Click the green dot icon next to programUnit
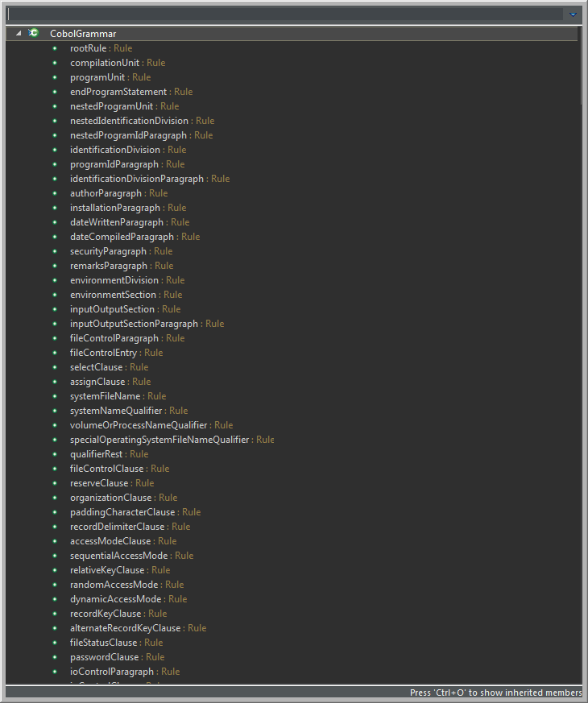Image resolution: width=588 pixels, height=703 pixels. (55, 77)
